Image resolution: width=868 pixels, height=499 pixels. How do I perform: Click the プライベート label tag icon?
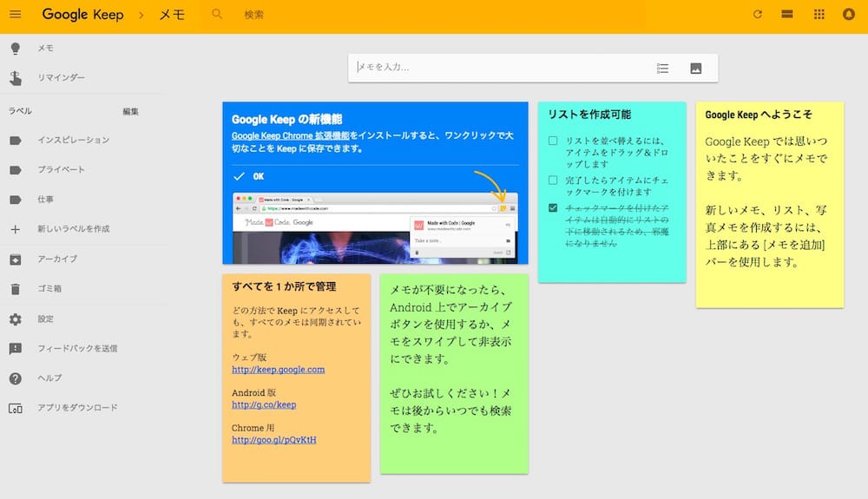(x=16, y=170)
